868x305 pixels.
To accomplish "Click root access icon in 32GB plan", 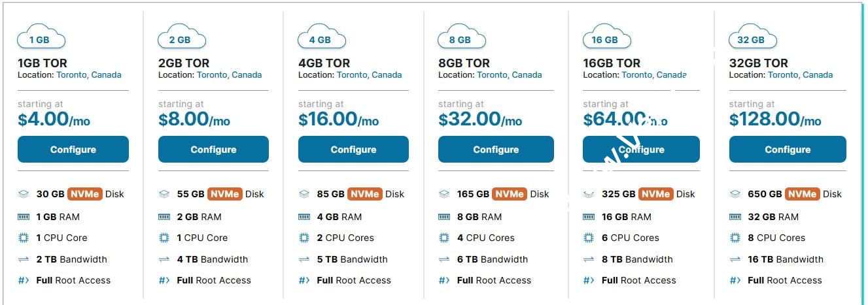I will [735, 280].
